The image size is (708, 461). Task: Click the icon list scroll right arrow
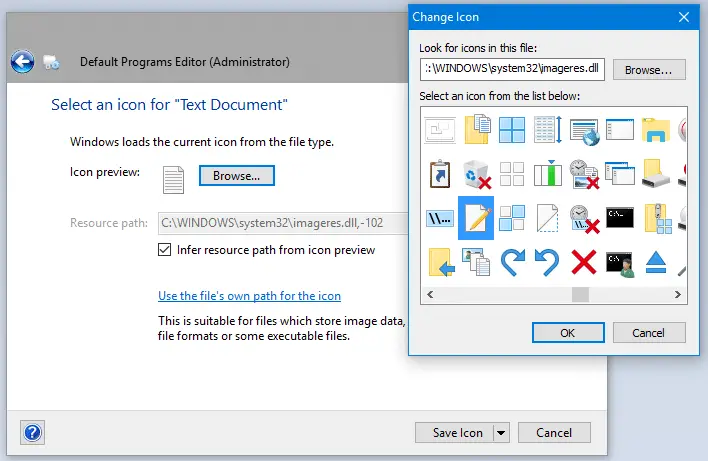(677, 294)
